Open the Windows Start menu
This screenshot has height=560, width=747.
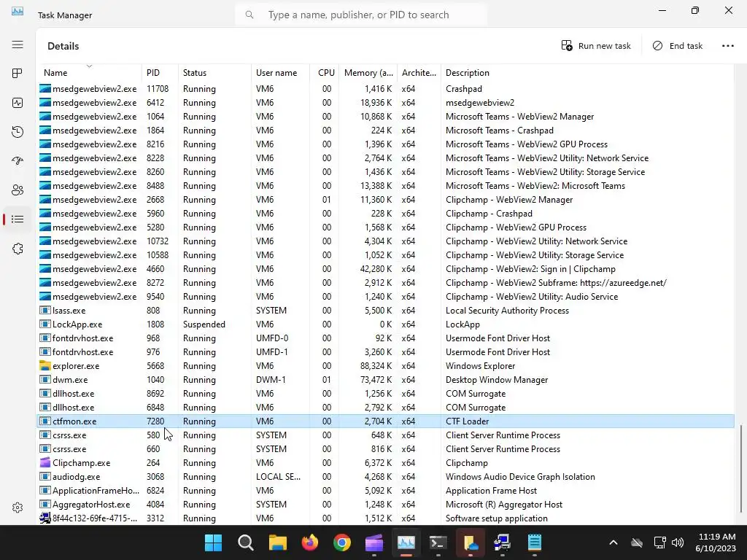pyautogui.click(x=214, y=542)
